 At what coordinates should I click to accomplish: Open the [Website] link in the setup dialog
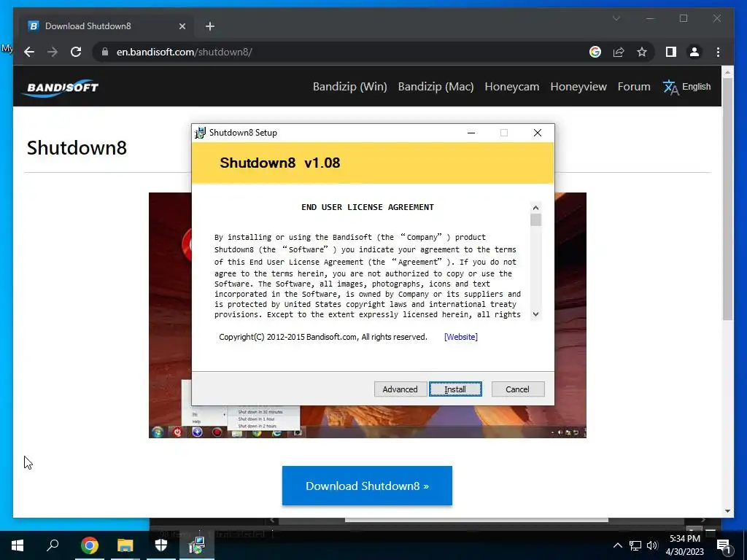click(x=461, y=337)
